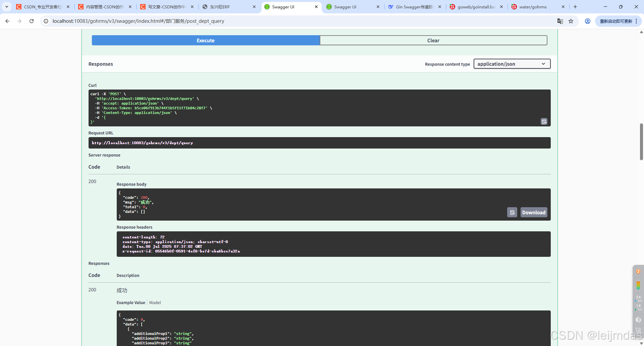
Task: Clear the request results
Action: point(433,40)
